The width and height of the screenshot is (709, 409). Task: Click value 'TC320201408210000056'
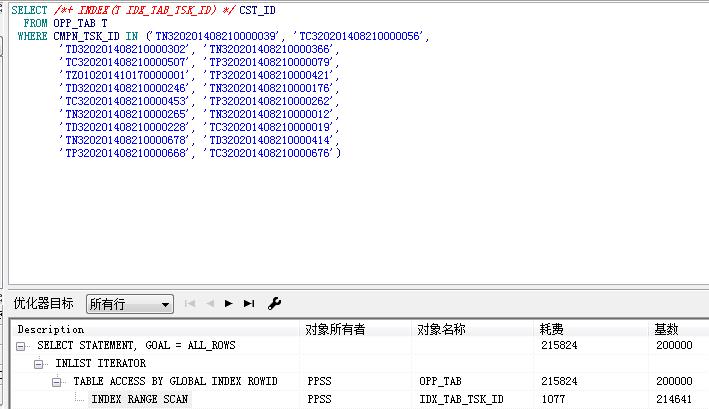359,36
